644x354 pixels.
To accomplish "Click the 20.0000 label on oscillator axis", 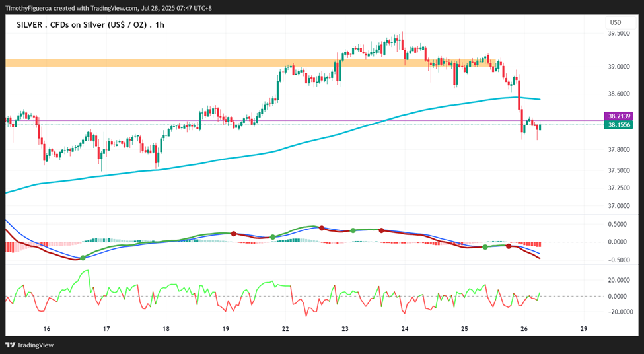I will point(619,280).
